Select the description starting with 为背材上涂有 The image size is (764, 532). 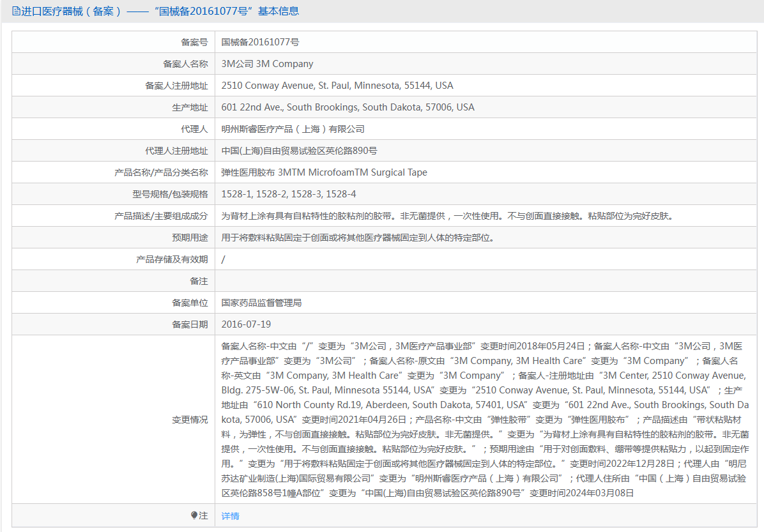448,216
